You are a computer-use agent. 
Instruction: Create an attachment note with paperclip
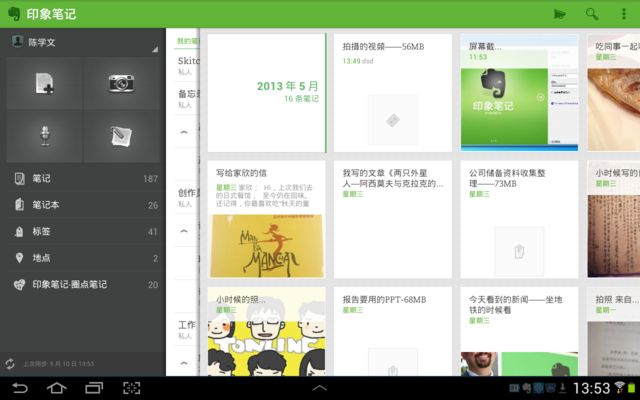click(x=122, y=136)
